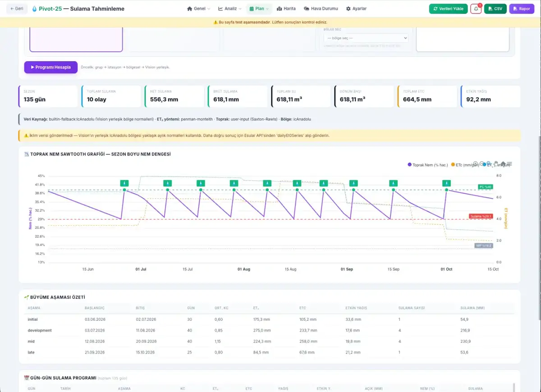Open the chart hamburger menu icon
Screen dimensions: 541x392
point(509,164)
